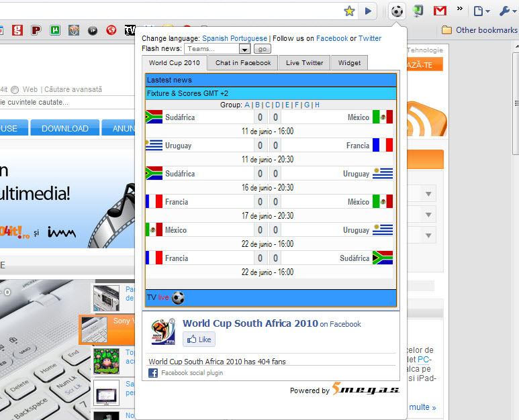Click Facebook social plugin link
This screenshot has height=420, width=519.
click(192, 373)
